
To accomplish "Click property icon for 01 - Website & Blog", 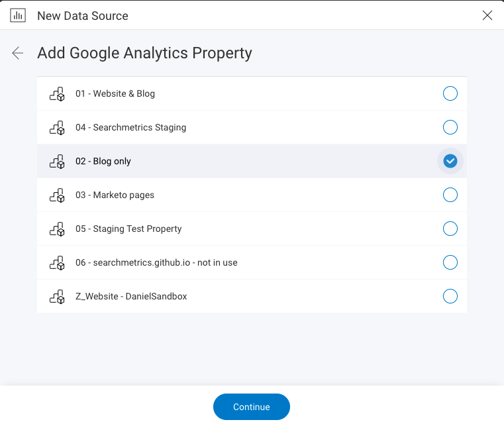I will [57, 94].
